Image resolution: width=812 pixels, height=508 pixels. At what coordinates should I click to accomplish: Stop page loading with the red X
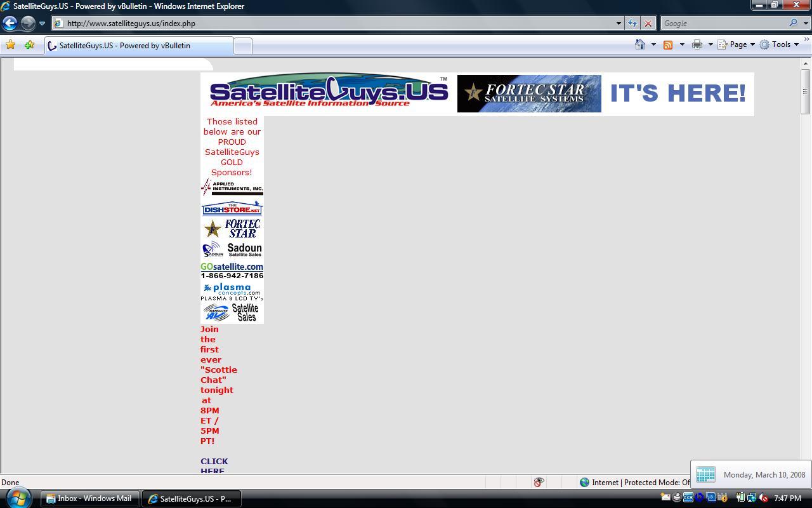point(648,23)
